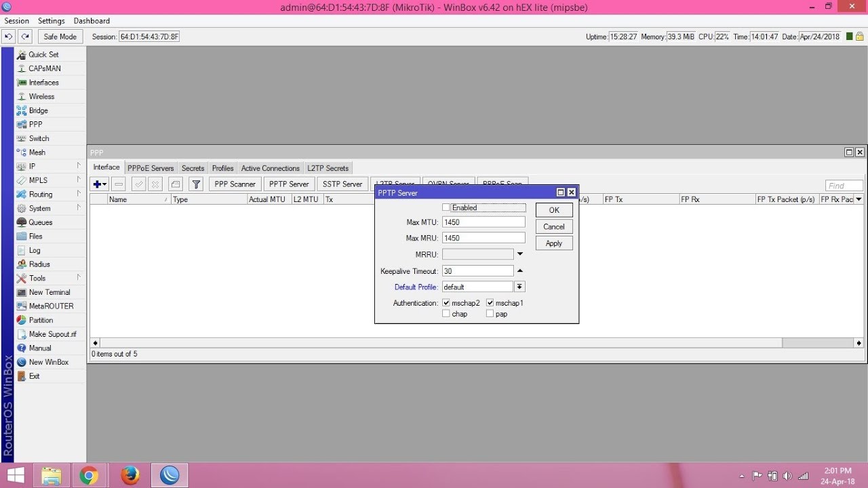
Task: Click the Max MTU input field
Action: 484,222
